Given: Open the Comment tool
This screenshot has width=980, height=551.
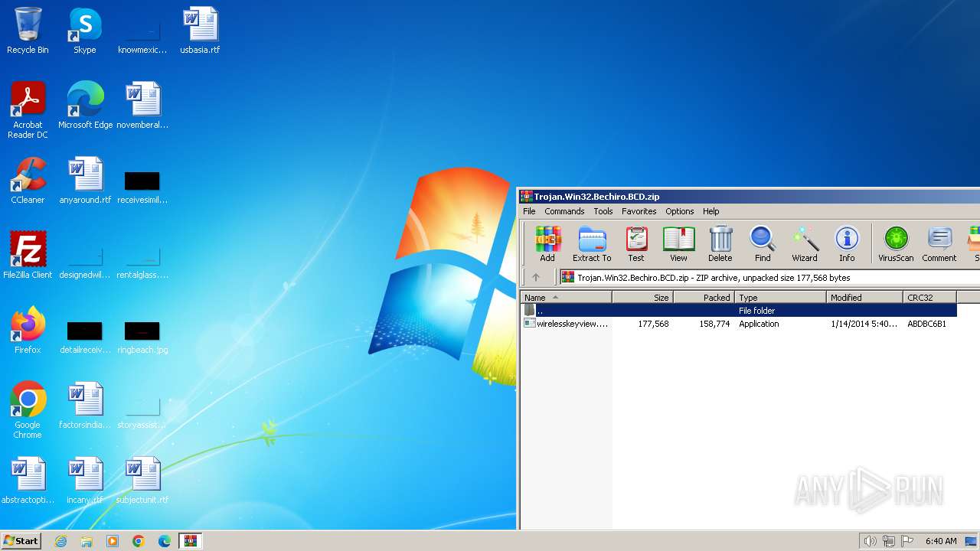Looking at the screenshot, I should (939, 244).
